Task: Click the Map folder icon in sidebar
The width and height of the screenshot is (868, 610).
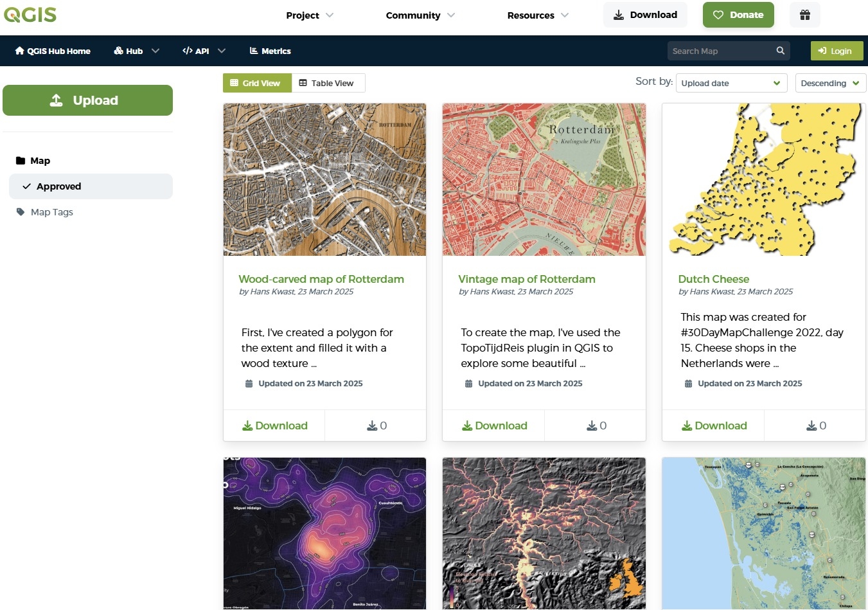Action: [x=21, y=161]
